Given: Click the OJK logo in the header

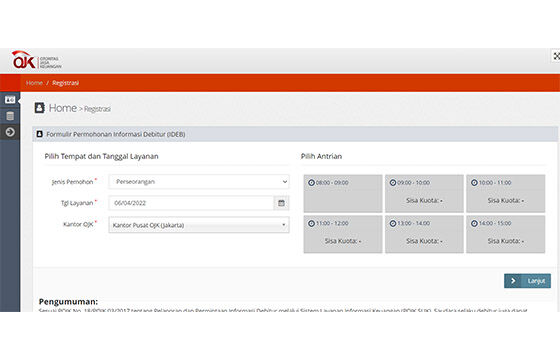Looking at the screenshot, I should (x=36, y=60).
